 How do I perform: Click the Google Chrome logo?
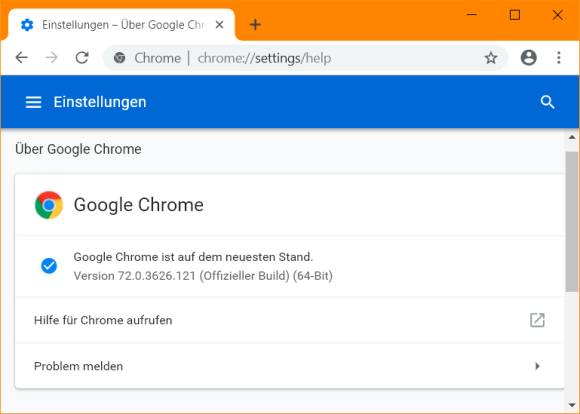click(x=48, y=205)
